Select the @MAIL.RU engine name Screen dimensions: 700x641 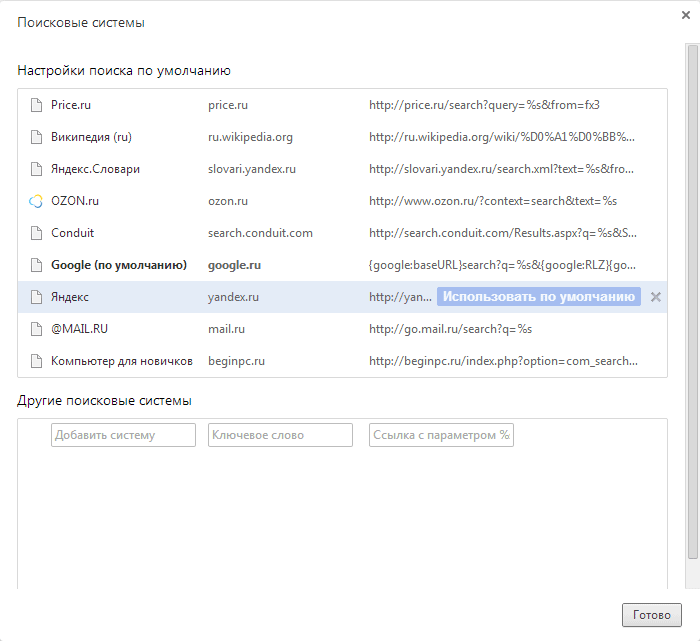(x=79, y=329)
